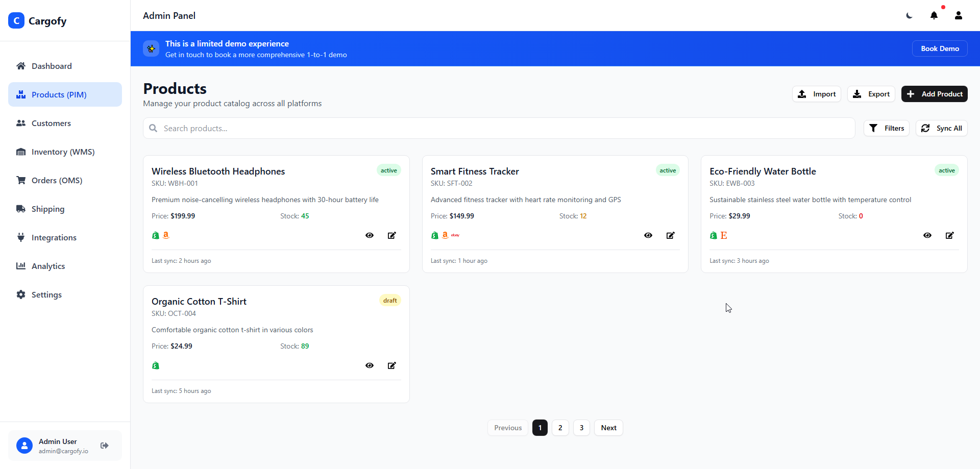980x469 pixels.
Task: Open the Filters panel
Action: (x=887, y=128)
